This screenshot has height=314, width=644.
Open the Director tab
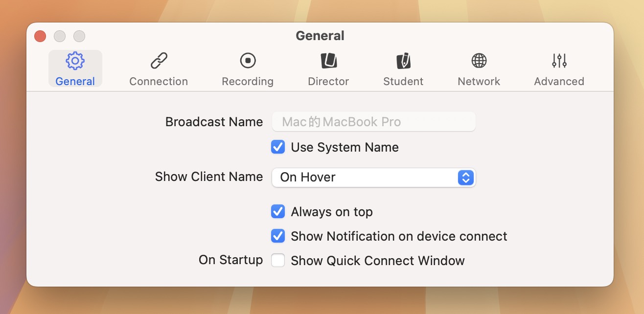(328, 69)
